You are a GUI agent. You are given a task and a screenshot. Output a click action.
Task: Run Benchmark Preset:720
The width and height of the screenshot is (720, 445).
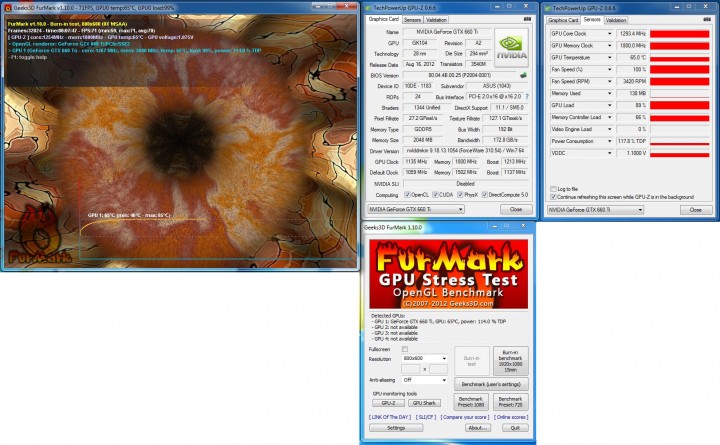[510, 402]
